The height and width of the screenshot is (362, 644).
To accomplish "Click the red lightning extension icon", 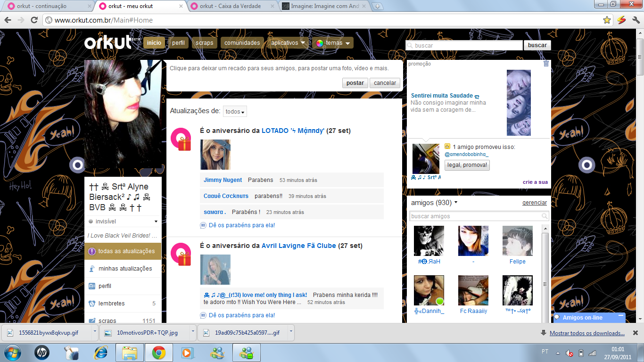I will point(621,20).
